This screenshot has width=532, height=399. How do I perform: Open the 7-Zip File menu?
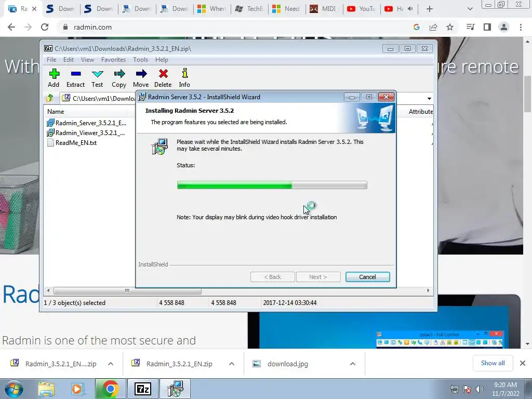51,60
